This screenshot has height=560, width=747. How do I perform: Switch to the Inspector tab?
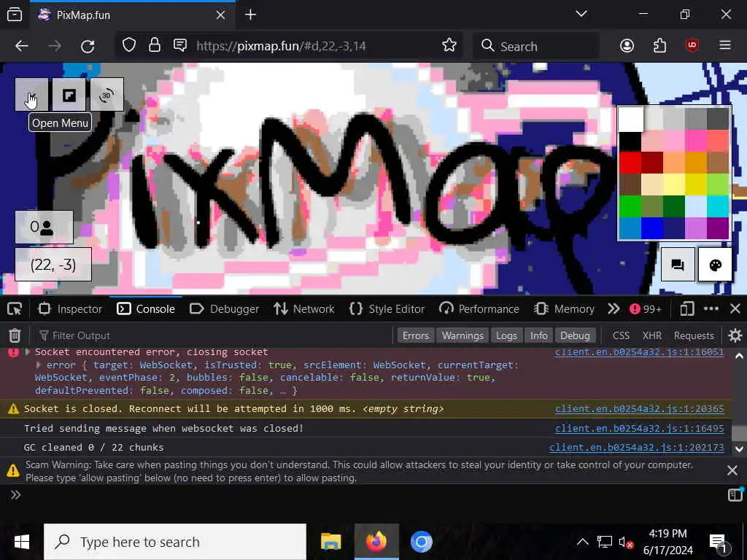coord(71,309)
